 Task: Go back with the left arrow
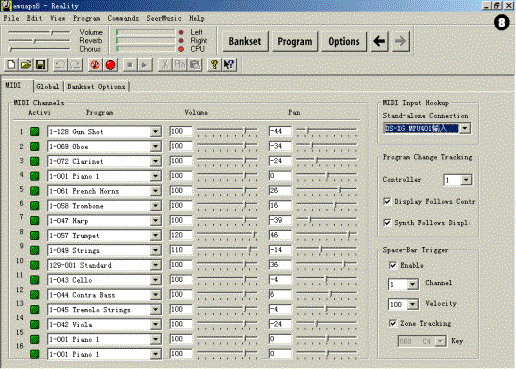(379, 41)
